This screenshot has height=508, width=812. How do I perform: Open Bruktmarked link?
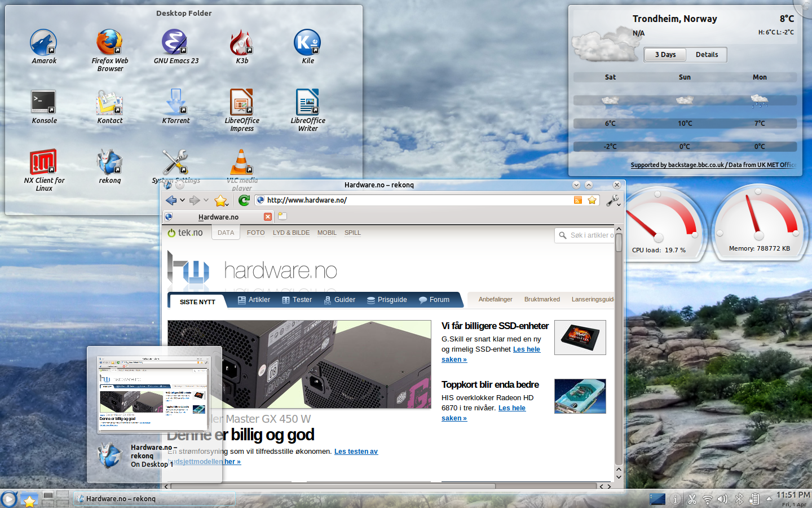pyautogui.click(x=542, y=300)
